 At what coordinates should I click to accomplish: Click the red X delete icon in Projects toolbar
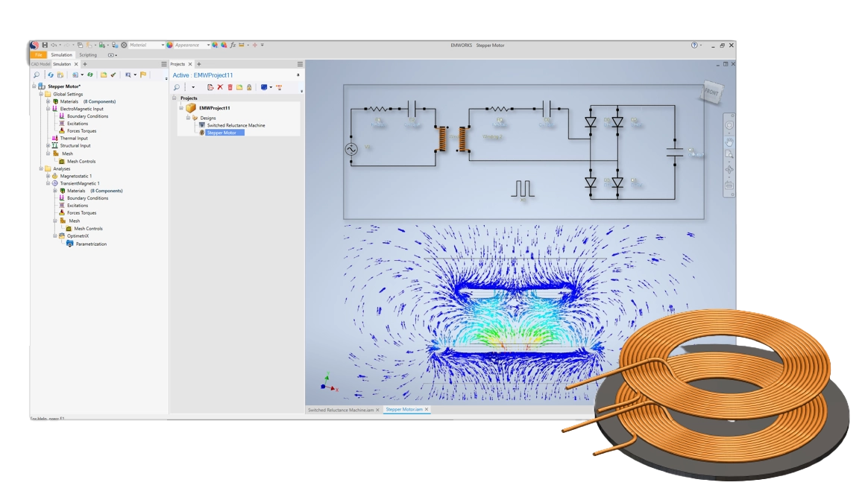coord(220,87)
